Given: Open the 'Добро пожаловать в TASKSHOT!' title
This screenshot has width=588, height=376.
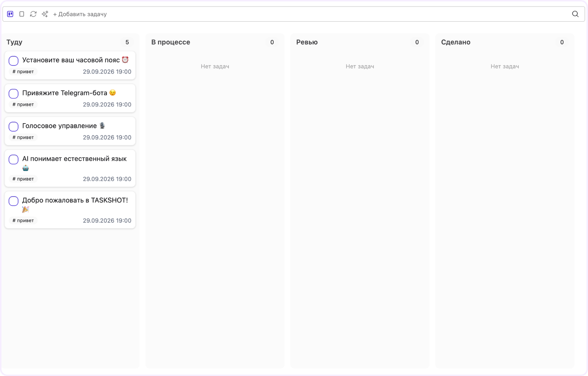Looking at the screenshot, I should [75, 205].
